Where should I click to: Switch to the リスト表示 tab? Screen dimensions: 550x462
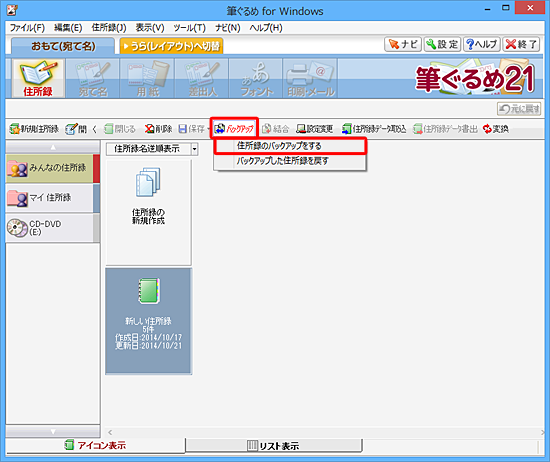(274, 446)
